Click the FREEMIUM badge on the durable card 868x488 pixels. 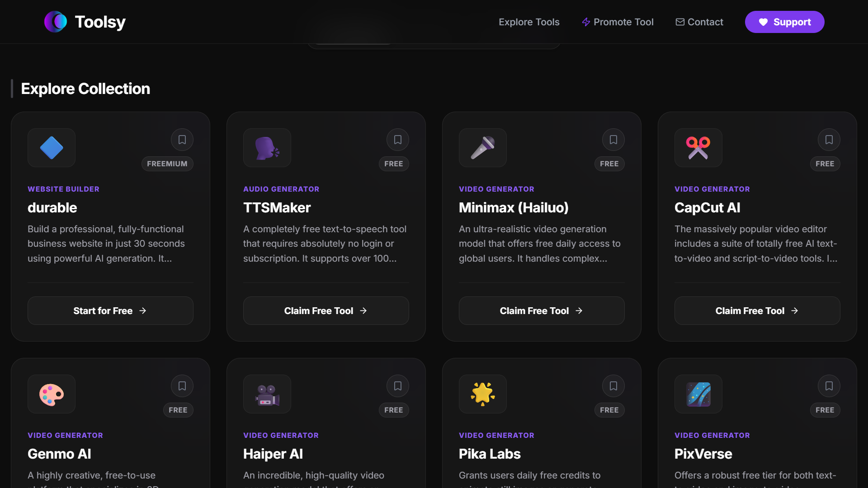167,164
